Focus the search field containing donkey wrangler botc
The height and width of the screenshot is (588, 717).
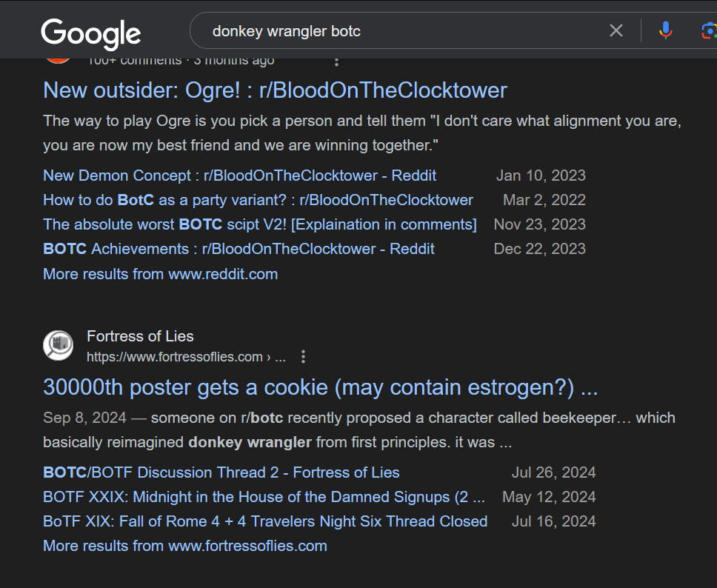402,31
